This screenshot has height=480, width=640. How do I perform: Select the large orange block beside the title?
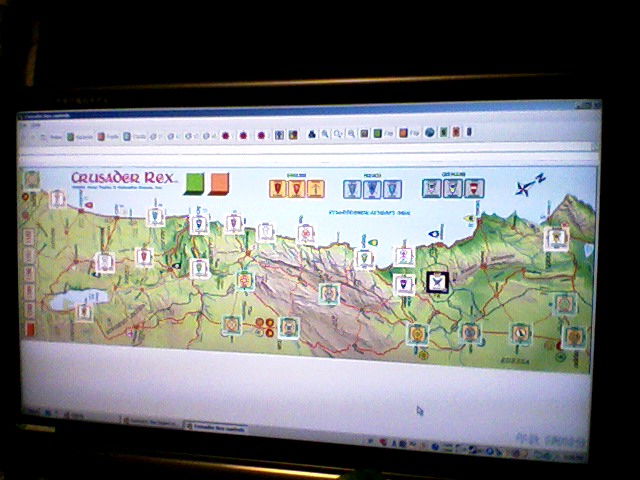[x=218, y=184]
